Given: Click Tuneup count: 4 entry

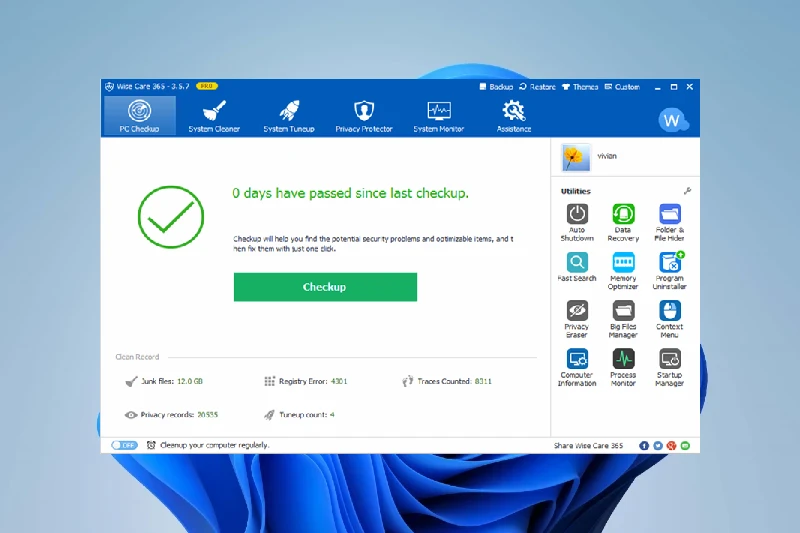Looking at the screenshot, I should [299, 415].
